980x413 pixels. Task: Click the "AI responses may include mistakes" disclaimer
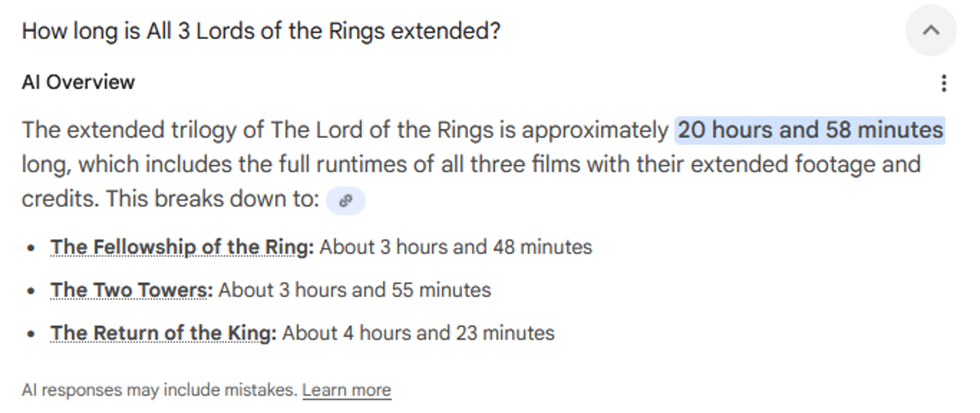159,390
